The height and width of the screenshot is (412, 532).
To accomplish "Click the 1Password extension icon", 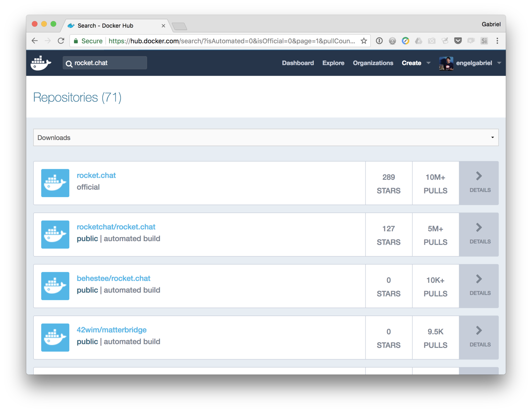I will pyautogui.click(x=379, y=41).
